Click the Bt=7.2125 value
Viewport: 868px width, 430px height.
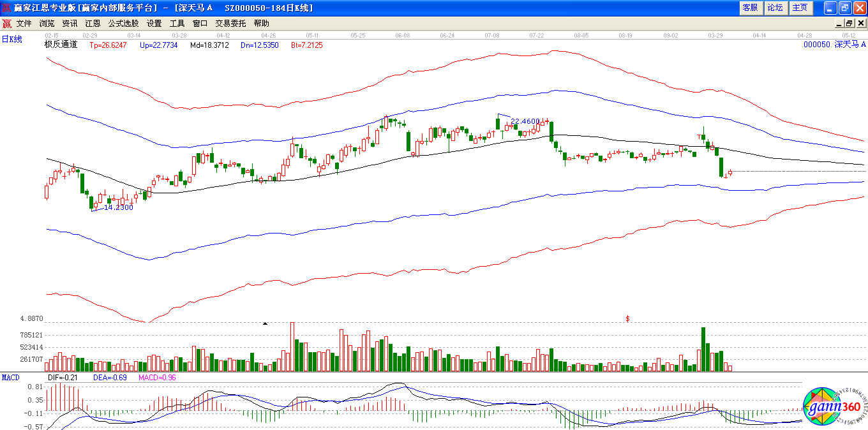pyautogui.click(x=307, y=45)
